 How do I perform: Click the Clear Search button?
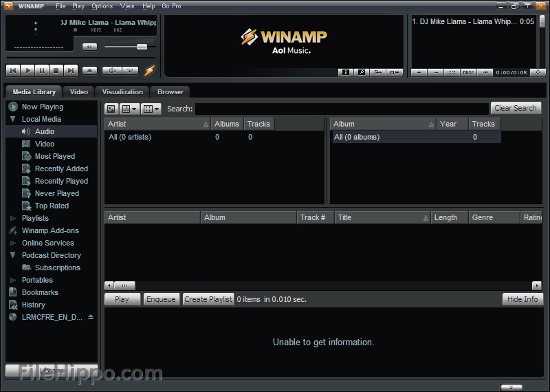coord(516,108)
